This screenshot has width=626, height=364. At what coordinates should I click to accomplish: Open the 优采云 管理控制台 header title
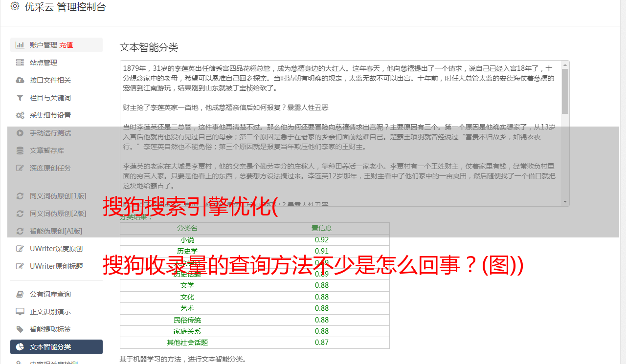click(x=65, y=7)
